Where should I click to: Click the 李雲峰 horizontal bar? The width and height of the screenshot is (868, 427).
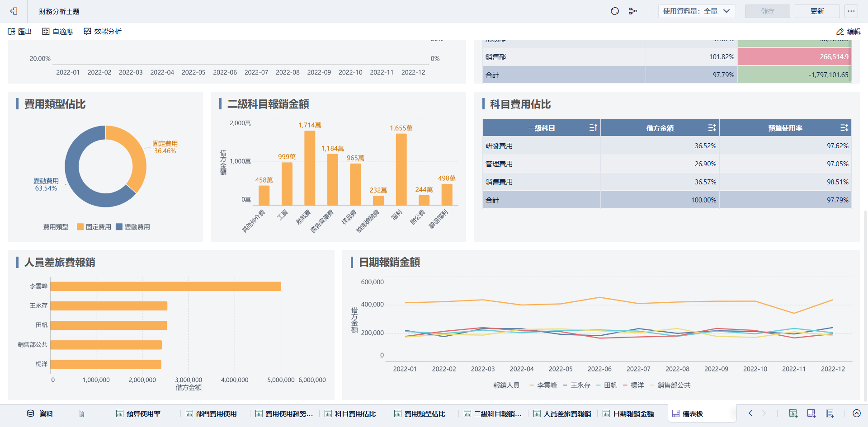[165, 286]
